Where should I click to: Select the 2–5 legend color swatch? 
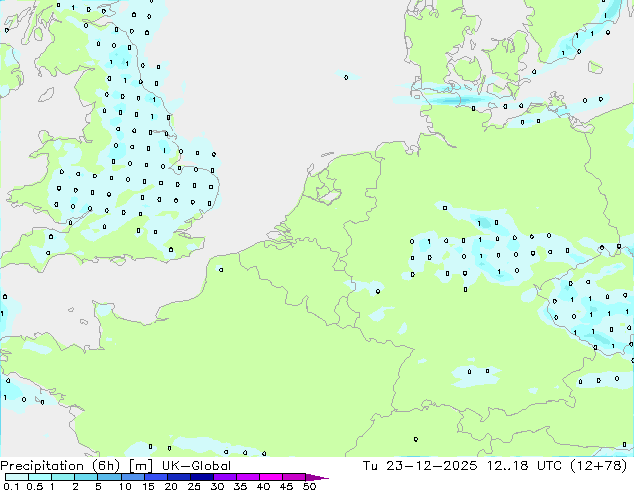86,477
